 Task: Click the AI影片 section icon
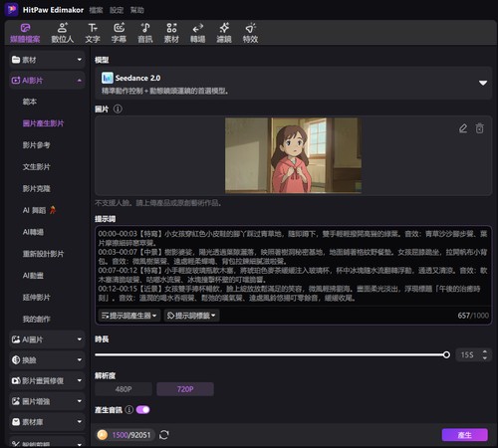click(x=16, y=81)
